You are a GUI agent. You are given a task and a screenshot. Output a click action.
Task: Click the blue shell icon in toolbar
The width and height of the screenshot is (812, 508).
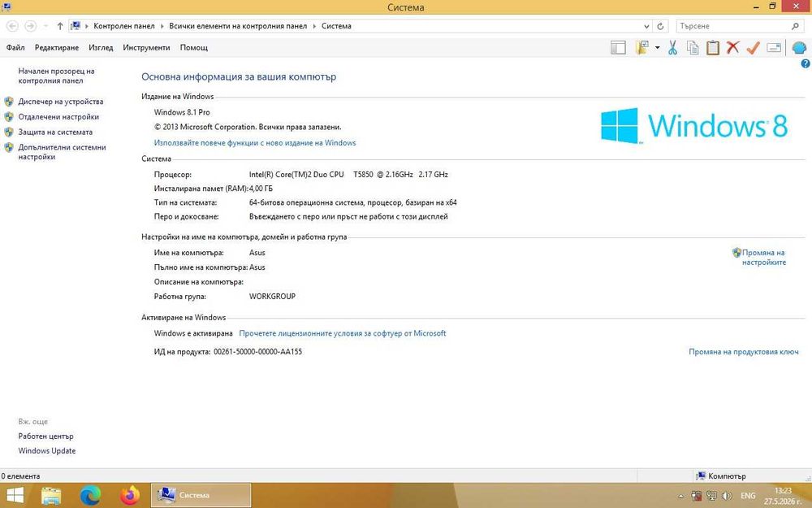[x=799, y=48]
